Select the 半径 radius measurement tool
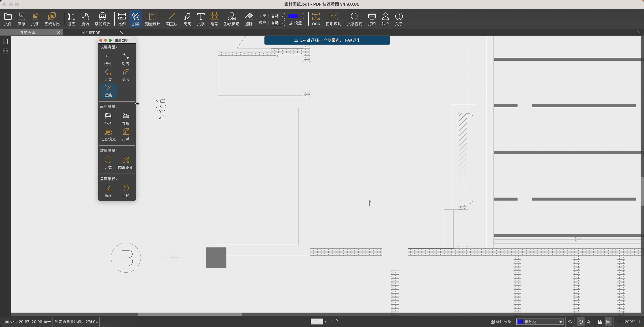The height and width of the screenshot is (327, 644). coord(125,191)
